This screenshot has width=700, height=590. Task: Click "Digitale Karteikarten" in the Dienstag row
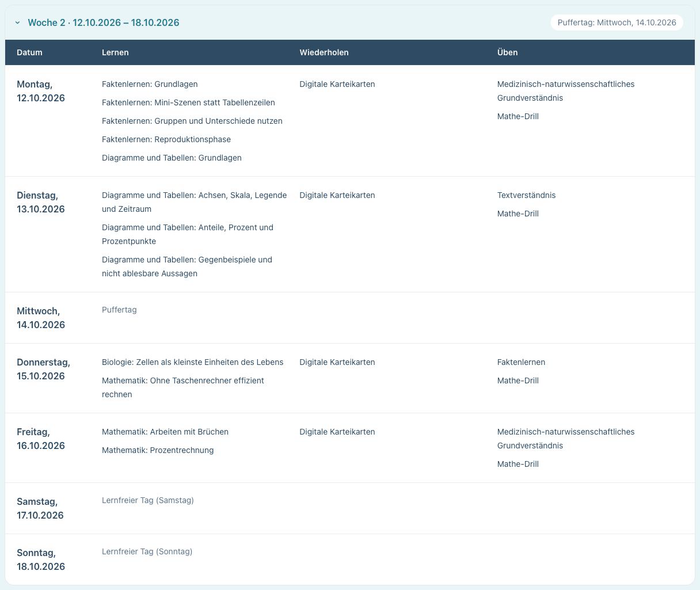click(337, 195)
